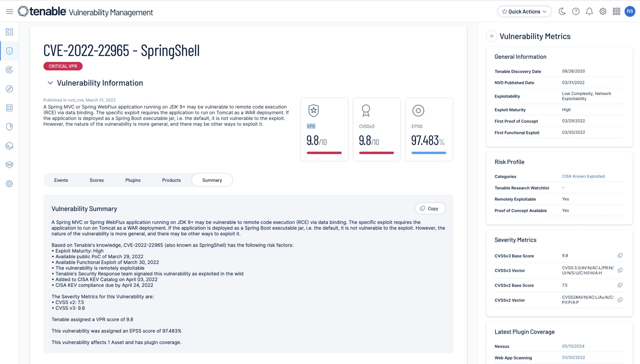Image resolution: width=640 pixels, height=364 pixels.
Task: Switch to the Products tab
Action: coord(171,180)
